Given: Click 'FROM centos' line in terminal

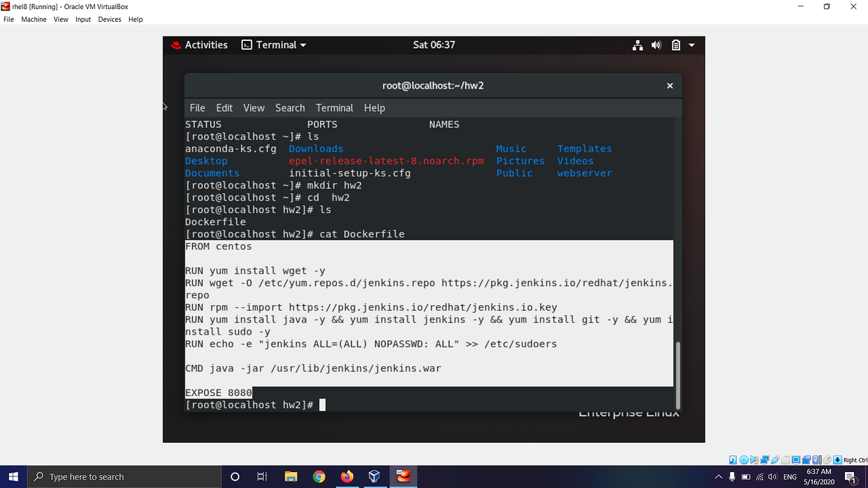Looking at the screenshot, I should tap(219, 247).
